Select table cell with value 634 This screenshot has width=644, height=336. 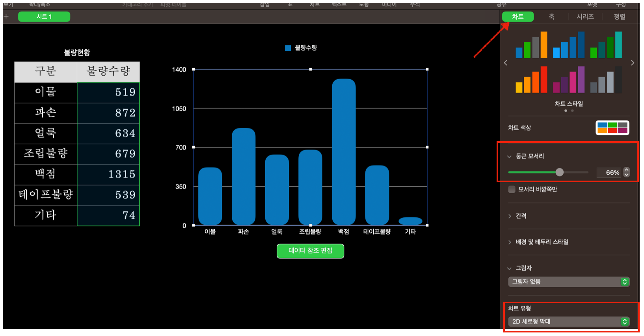point(108,134)
